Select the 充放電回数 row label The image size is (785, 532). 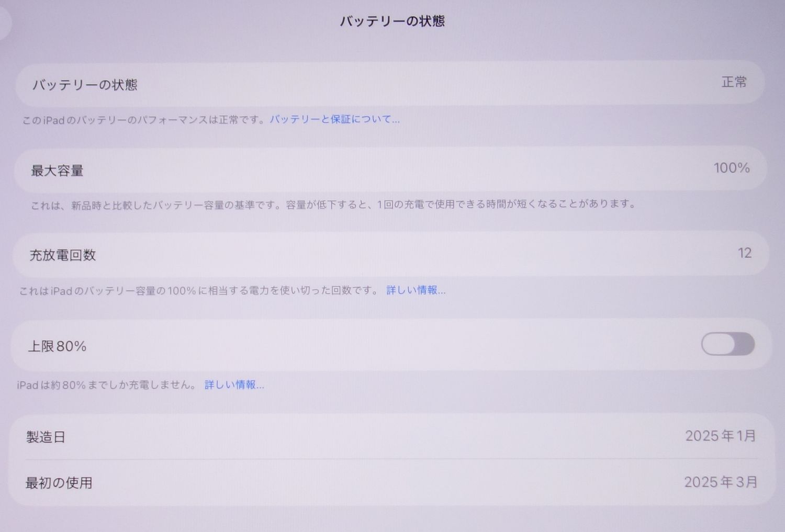point(63,255)
